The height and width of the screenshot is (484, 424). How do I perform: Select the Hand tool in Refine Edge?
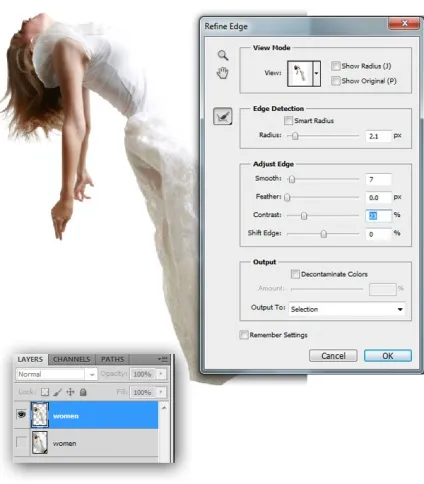[223, 73]
